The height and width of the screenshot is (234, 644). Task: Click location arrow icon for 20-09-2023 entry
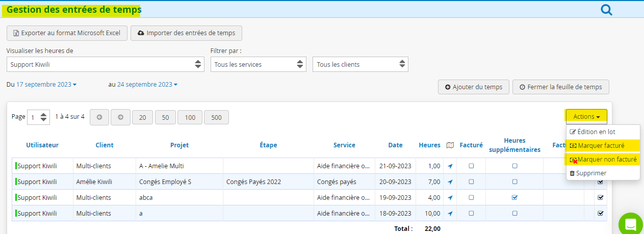450,181
